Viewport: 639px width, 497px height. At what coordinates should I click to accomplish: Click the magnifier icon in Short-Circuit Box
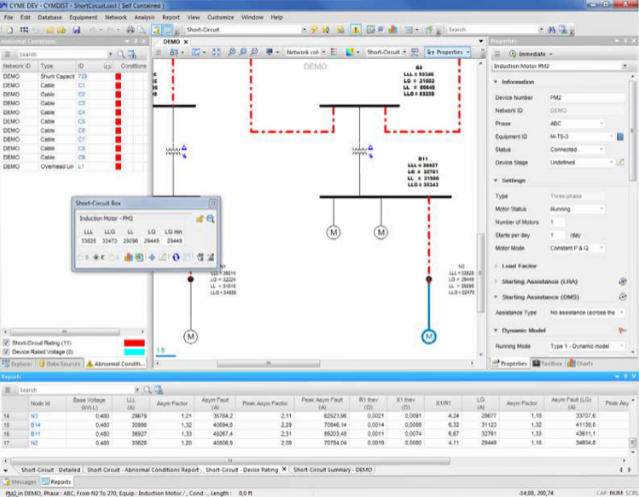click(210, 219)
